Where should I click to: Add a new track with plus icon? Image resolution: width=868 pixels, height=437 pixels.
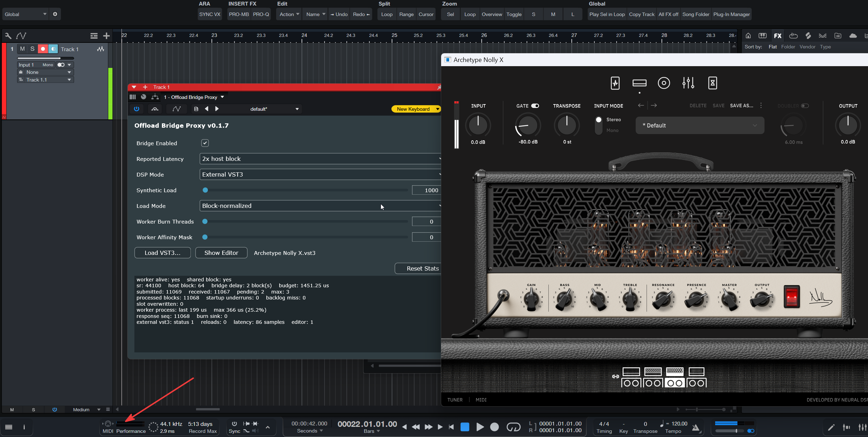tap(107, 36)
